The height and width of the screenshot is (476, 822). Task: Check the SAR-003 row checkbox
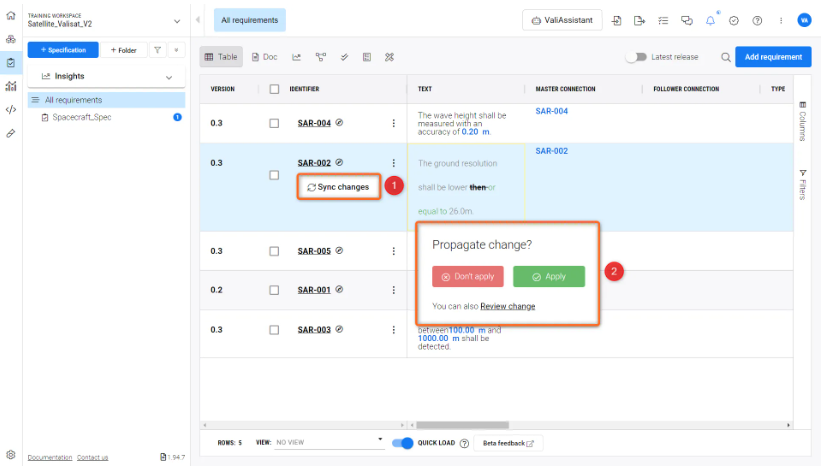(274, 330)
